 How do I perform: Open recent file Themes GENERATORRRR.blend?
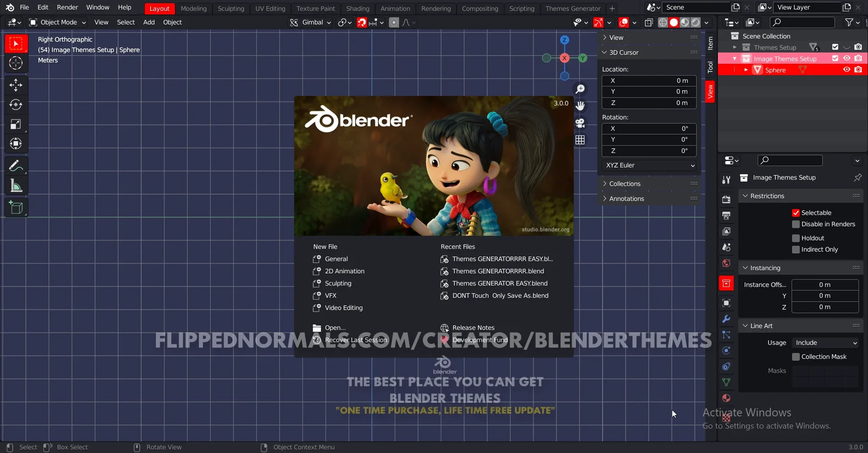[x=498, y=271]
